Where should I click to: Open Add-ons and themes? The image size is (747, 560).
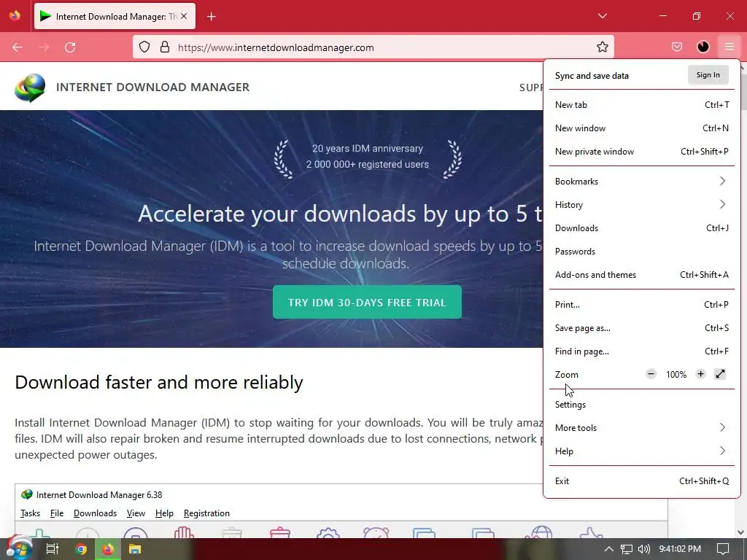642,275
